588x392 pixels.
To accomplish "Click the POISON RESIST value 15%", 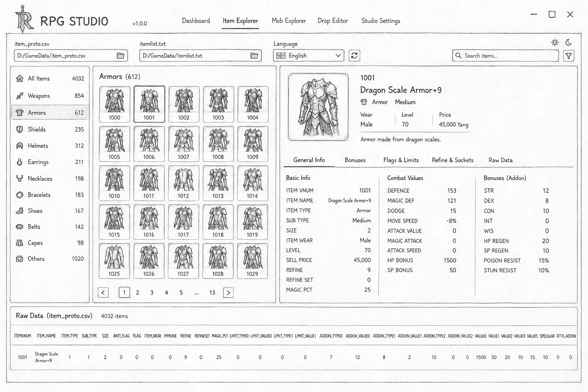I will click(544, 260).
